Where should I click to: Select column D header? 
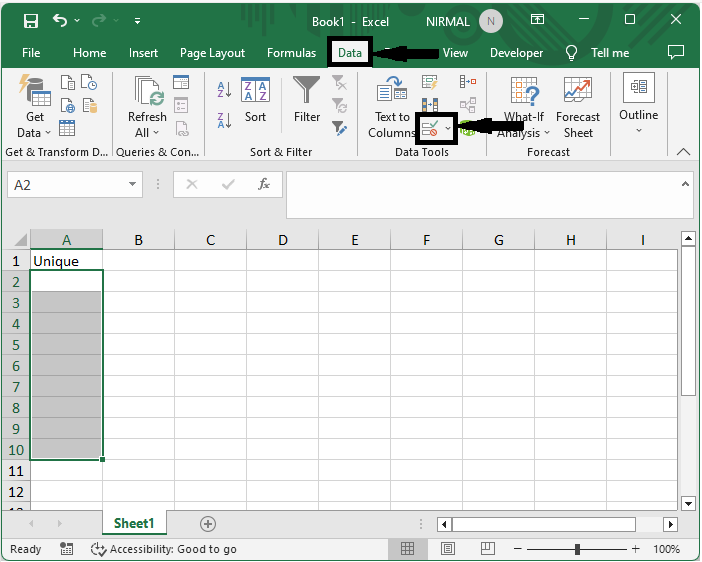[x=283, y=240]
